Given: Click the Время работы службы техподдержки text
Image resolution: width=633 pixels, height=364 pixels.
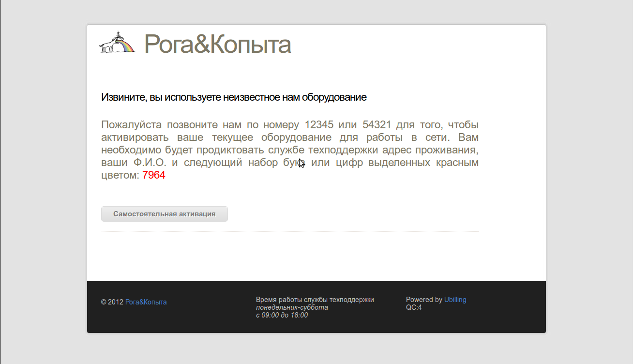Looking at the screenshot, I should (315, 300).
